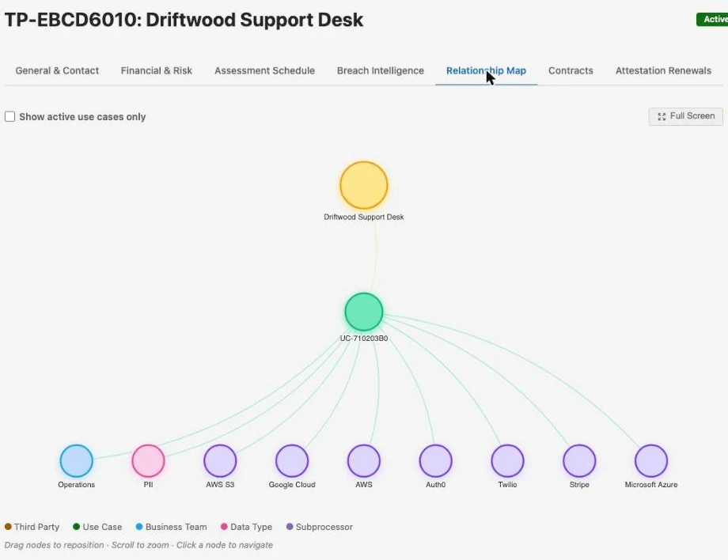Click the PII data type node
The width and height of the screenshot is (728, 560).
click(148, 460)
